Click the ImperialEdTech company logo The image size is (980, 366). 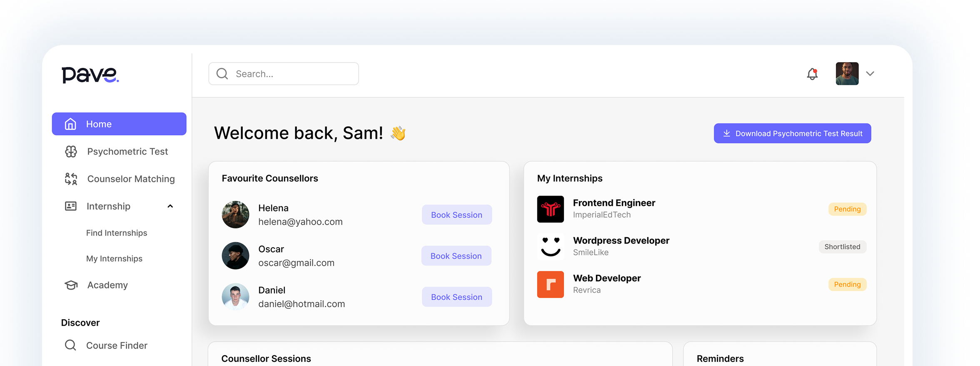550,209
